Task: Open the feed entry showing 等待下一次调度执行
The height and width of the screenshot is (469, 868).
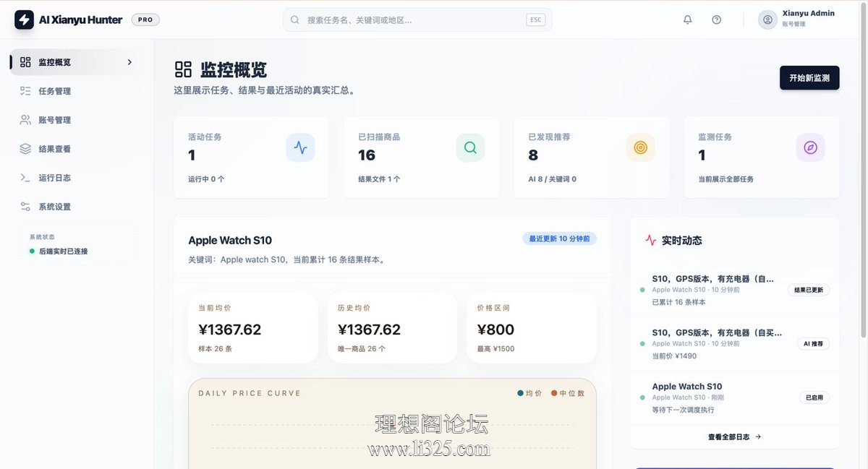Action: click(x=735, y=397)
